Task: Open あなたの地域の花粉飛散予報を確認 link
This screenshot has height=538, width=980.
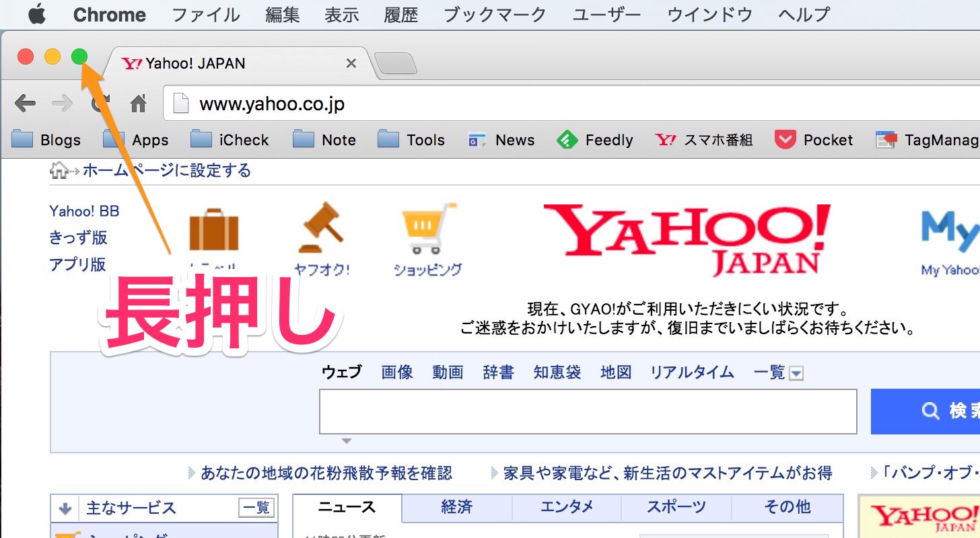Action: pos(326,473)
